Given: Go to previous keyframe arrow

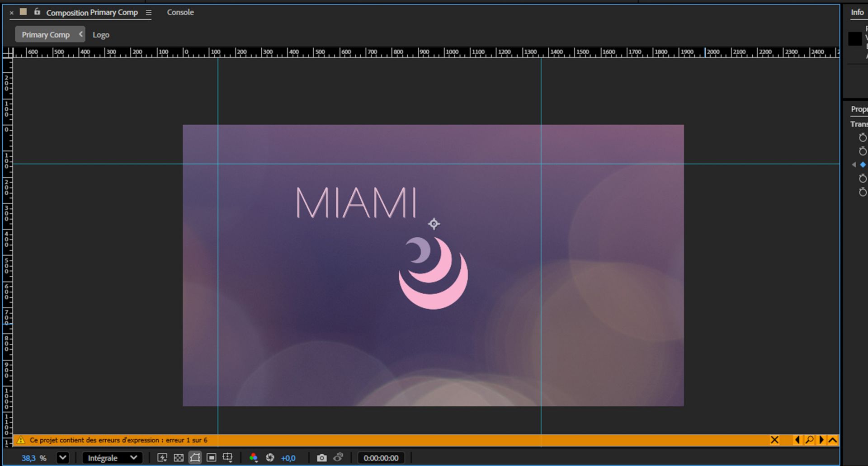Looking at the screenshot, I should click(x=854, y=165).
